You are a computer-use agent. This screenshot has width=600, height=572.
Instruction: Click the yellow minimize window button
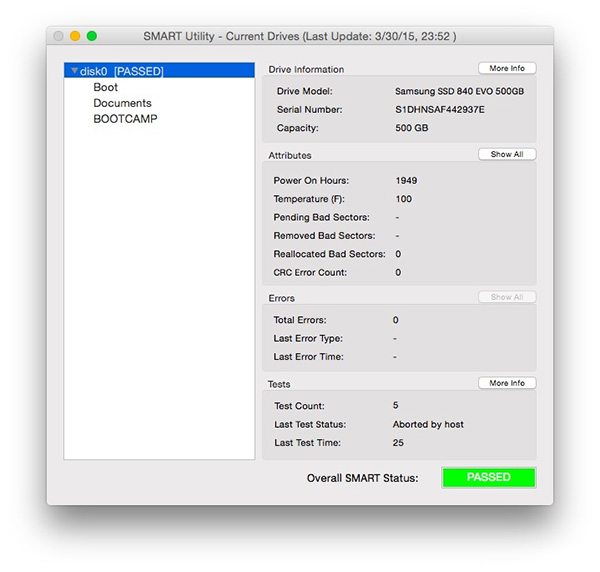(75, 36)
